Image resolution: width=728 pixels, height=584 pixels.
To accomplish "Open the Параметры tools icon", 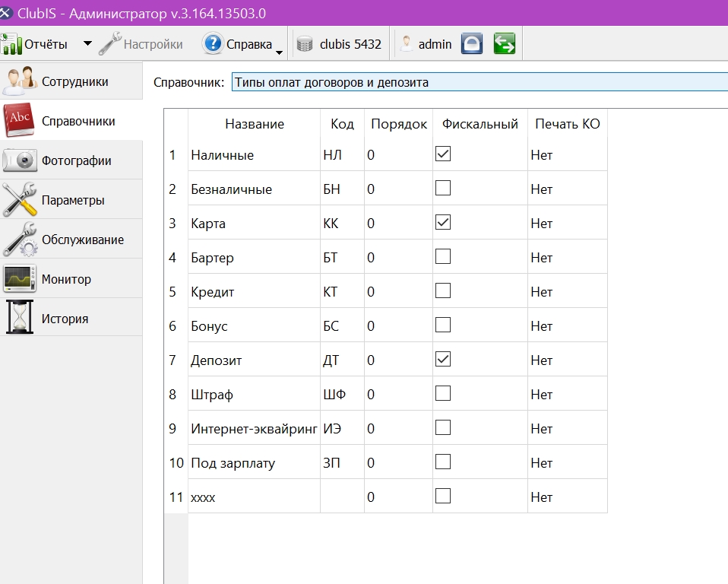I will click(20, 200).
